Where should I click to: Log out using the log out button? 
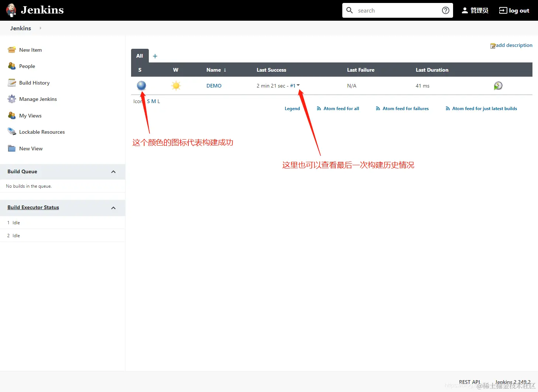pyautogui.click(x=514, y=10)
